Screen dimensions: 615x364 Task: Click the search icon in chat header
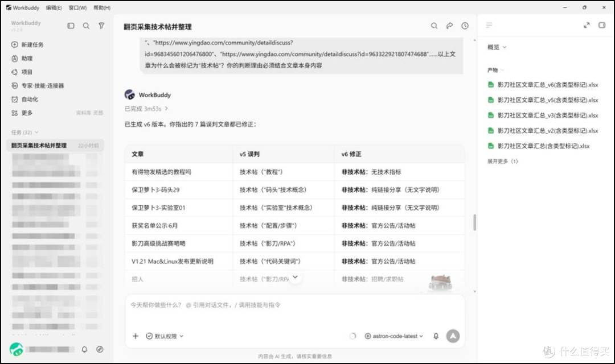coord(434,26)
